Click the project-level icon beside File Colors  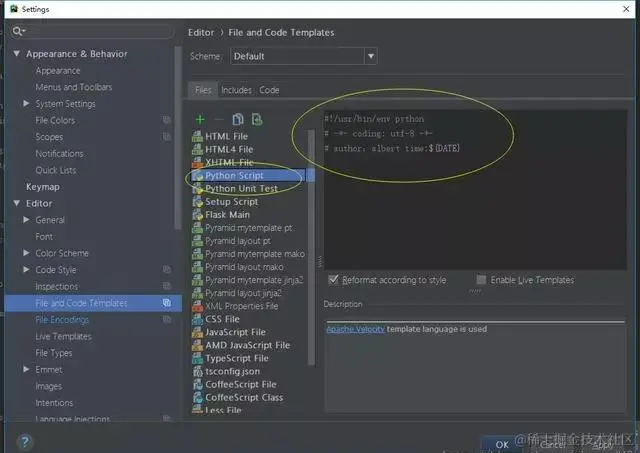click(x=167, y=120)
